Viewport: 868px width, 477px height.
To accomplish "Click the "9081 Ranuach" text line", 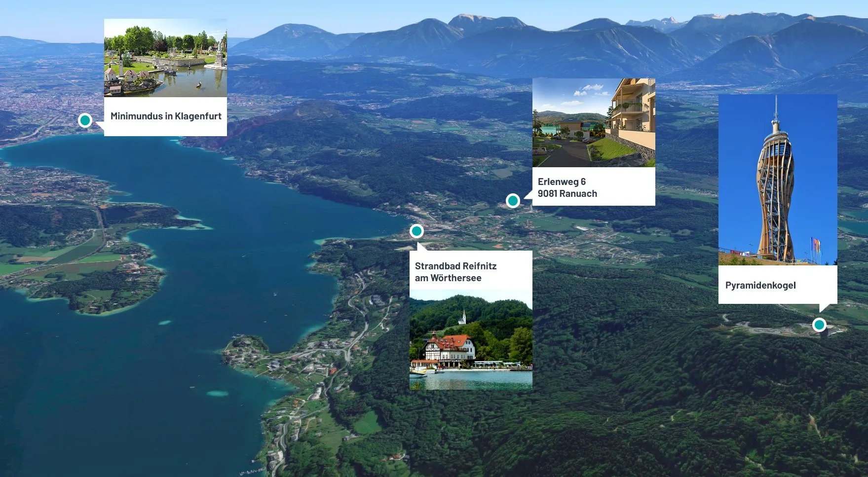I will click(567, 193).
